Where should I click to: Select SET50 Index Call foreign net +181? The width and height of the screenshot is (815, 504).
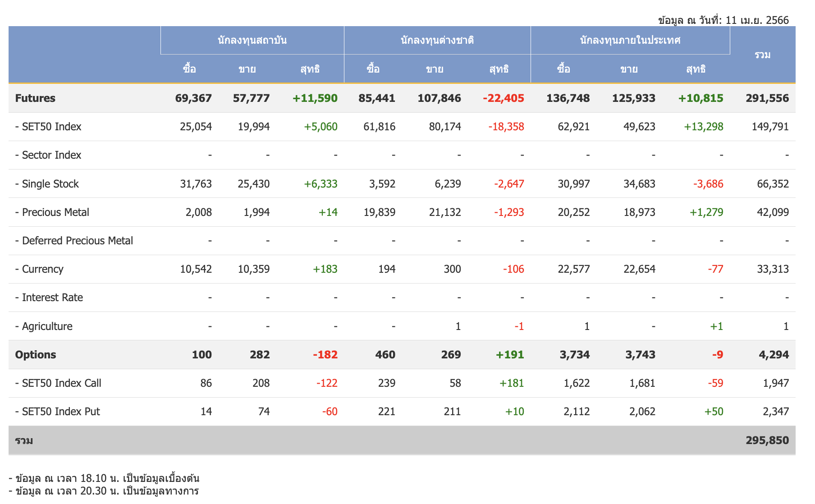pyautogui.click(x=512, y=383)
